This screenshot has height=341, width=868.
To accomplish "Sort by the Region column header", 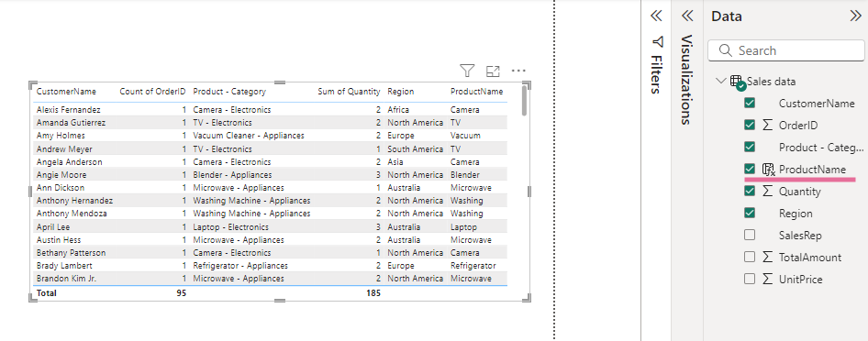I will pyautogui.click(x=401, y=91).
